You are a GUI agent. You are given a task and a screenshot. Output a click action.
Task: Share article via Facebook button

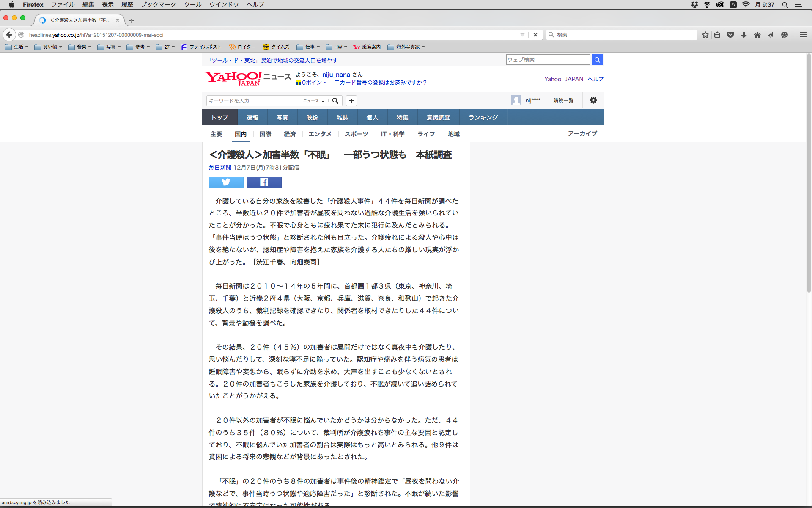coord(264,182)
